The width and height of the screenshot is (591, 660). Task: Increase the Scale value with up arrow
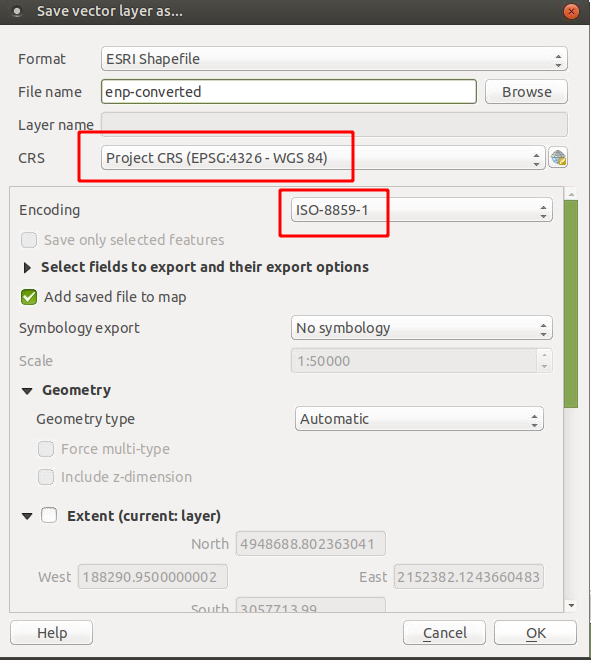(544, 356)
